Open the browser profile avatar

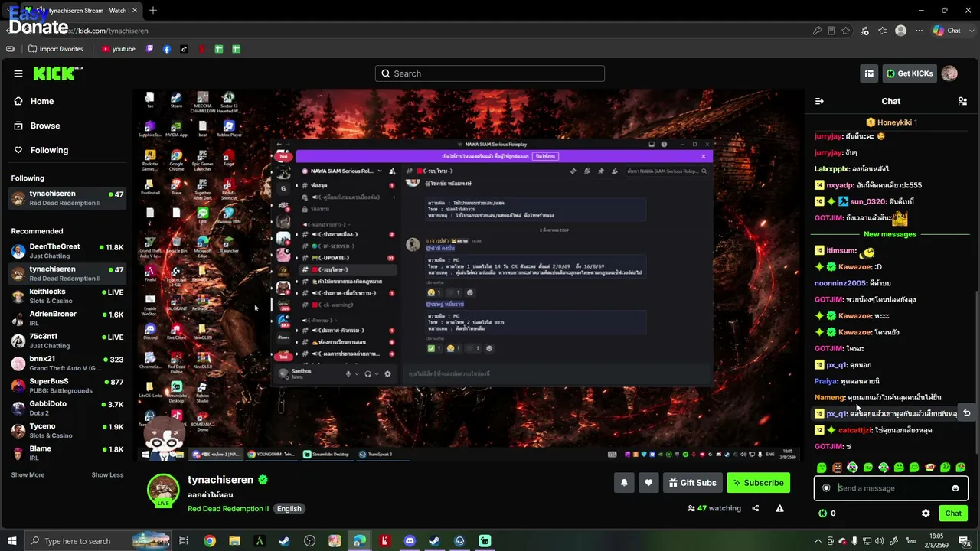(901, 31)
